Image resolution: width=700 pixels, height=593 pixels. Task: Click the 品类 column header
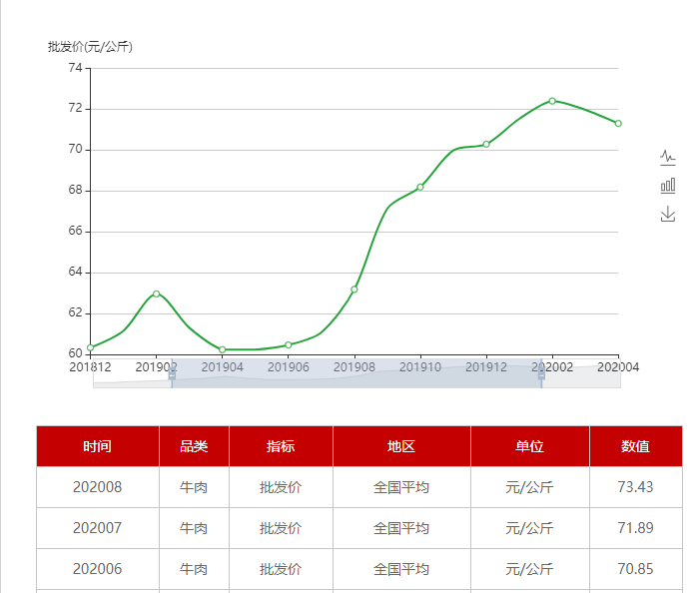(x=194, y=446)
